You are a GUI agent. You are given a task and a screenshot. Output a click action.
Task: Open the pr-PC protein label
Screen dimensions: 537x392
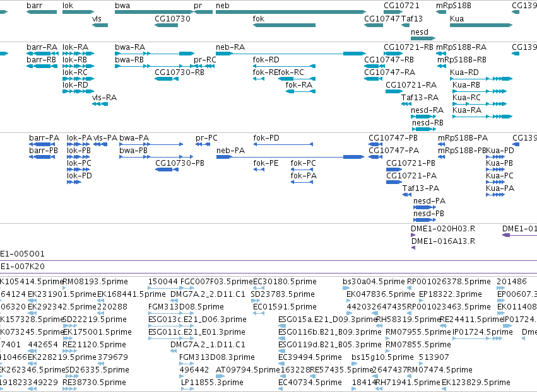point(206,138)
